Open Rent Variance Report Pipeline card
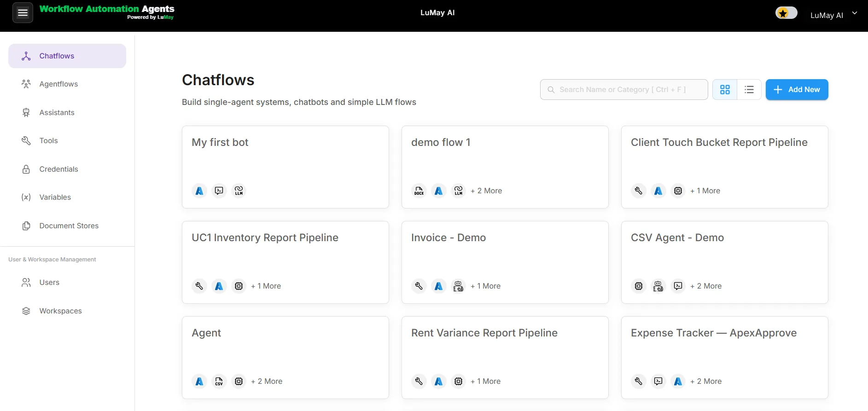The width and height of the screenshot is (868, 411). point(505,358)
